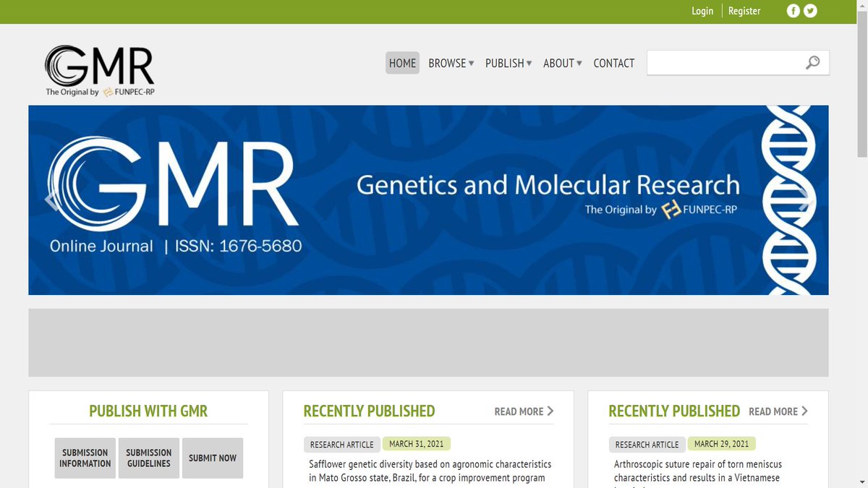Click the GMR Genetics and Molecular Research banner
868x488 pixels.
428,200
